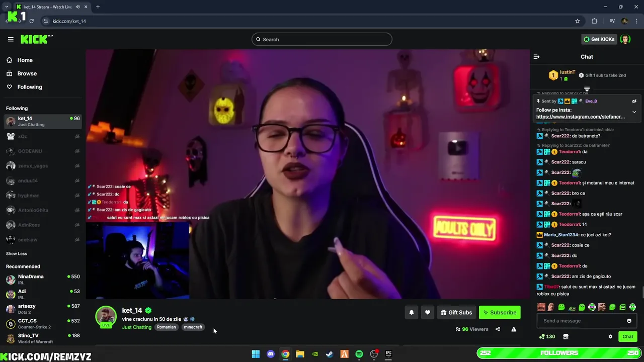Insert the last quick emote with headphones
Viewport: 644px width, 362px height.
632,307
